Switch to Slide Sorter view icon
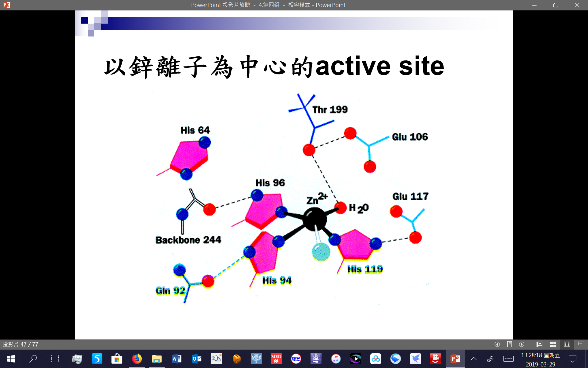 coord(553,344)
